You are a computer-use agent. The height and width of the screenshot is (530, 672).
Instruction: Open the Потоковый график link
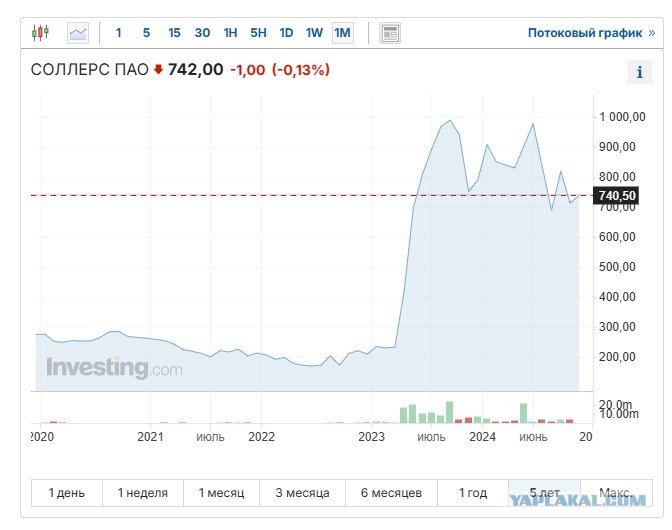point(591,33)
